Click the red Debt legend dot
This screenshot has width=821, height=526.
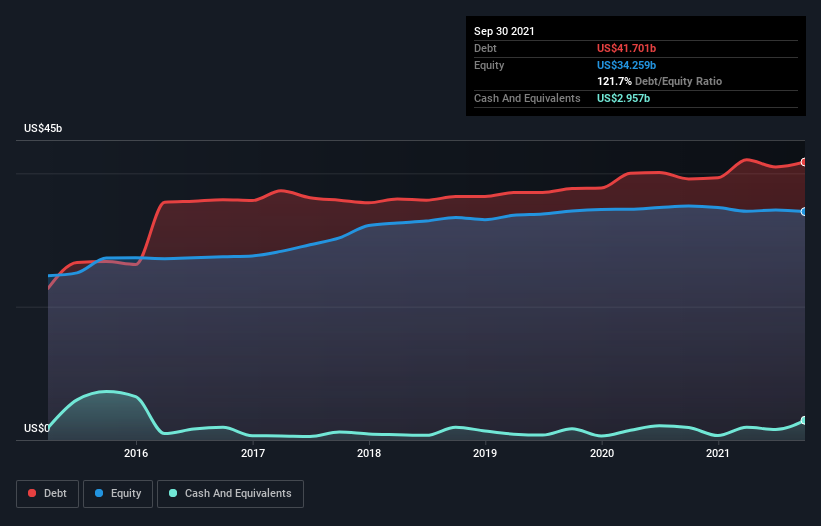click(x=32, y=493)
